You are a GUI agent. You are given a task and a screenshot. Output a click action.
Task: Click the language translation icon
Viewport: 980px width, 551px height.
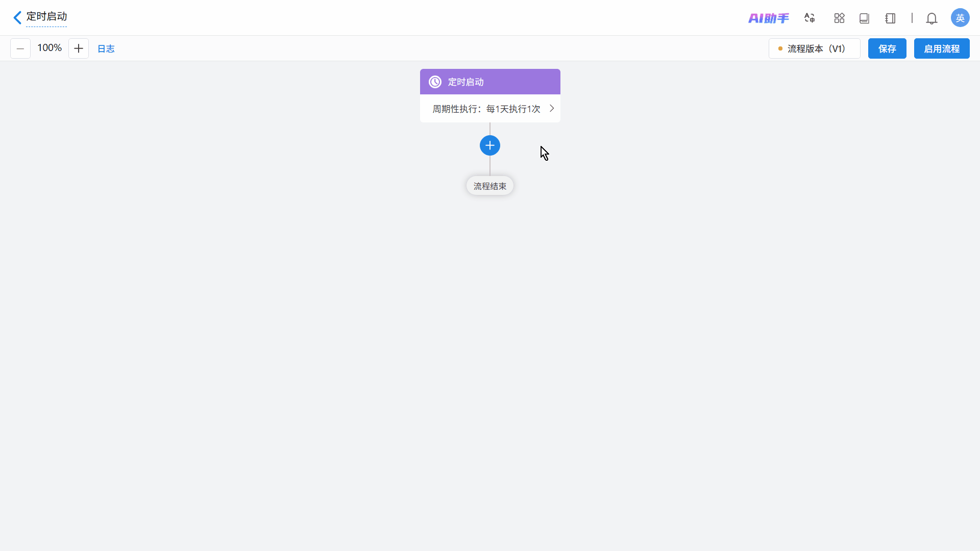[x=810, y=18]
